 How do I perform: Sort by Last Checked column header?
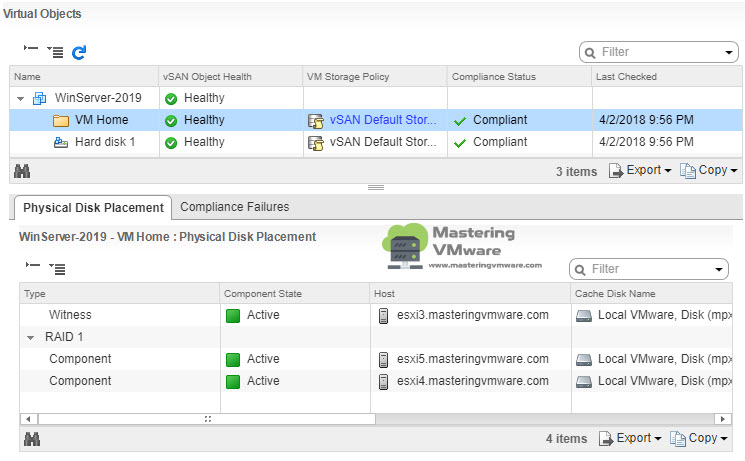[x=667, y=77]
